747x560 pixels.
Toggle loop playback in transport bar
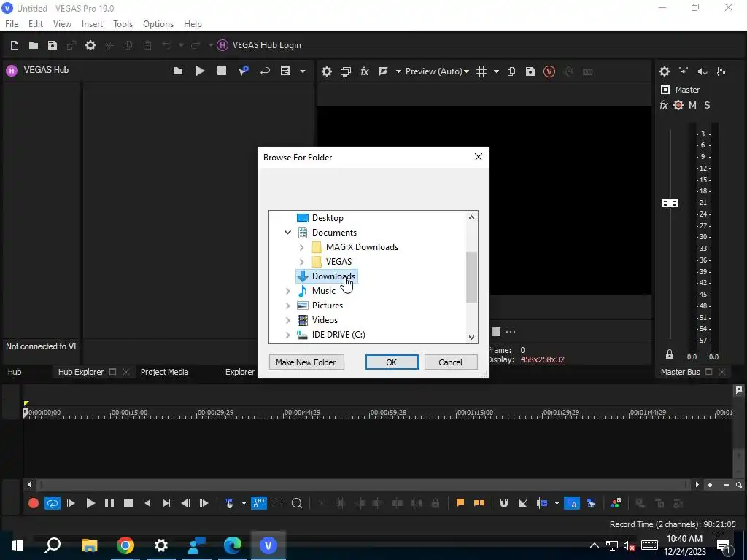53,503
